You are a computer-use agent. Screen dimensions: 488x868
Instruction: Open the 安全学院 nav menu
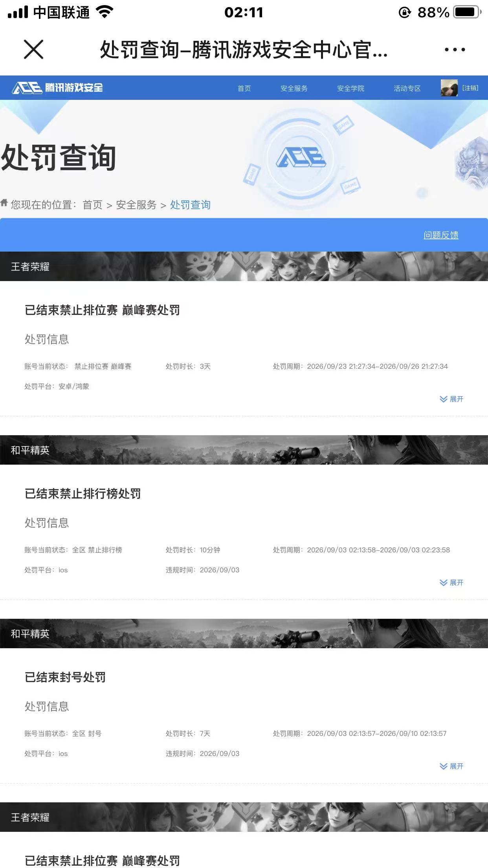[350, 88]
